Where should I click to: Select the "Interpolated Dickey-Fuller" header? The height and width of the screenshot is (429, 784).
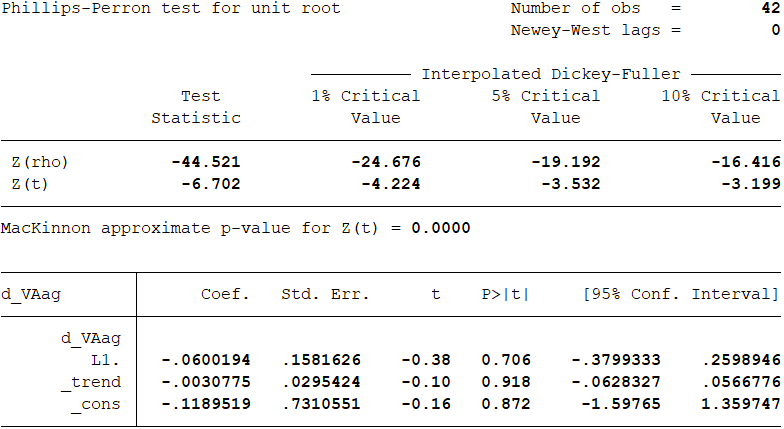[x=551, y=75]
